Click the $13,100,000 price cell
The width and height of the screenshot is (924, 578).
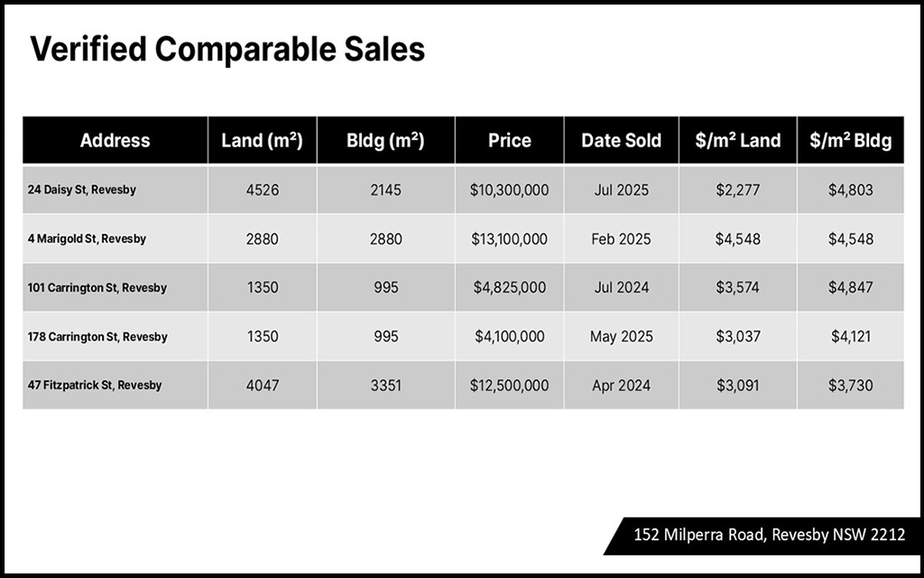(509, 239)
